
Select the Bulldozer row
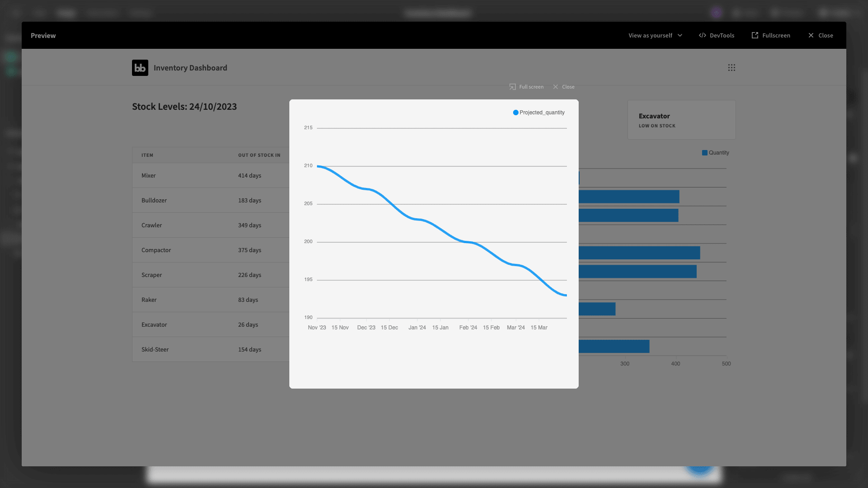click(x=211, y=200)
